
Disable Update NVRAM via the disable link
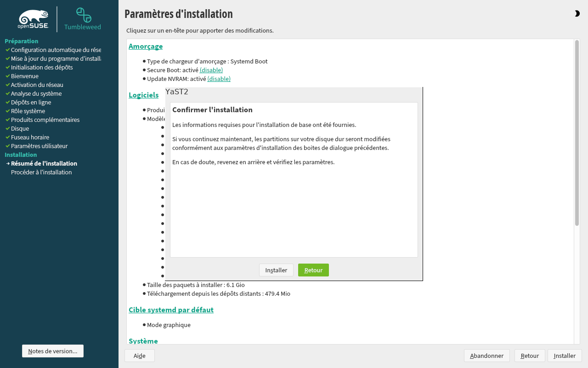click(x=219, y=79)
